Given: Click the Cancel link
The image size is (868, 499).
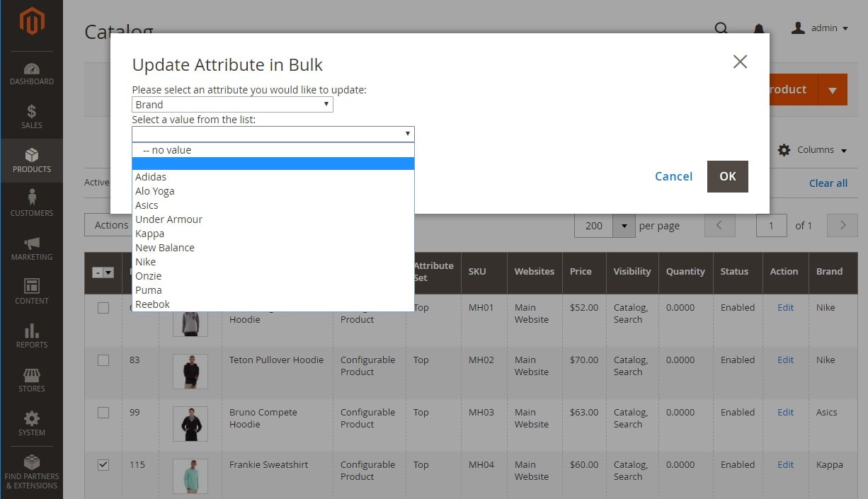Looking at the screenshot, I should [x=673, y=176].
